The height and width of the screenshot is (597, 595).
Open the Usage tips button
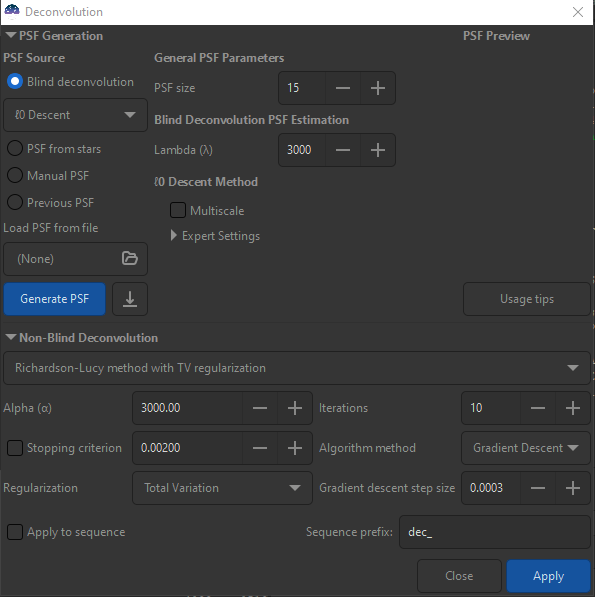(x=527, y=299)
